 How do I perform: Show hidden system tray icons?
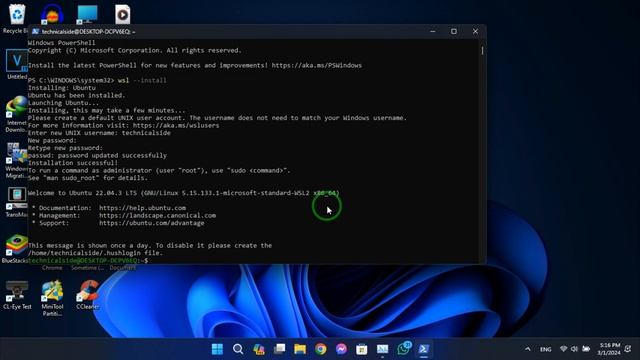point(528,349)
